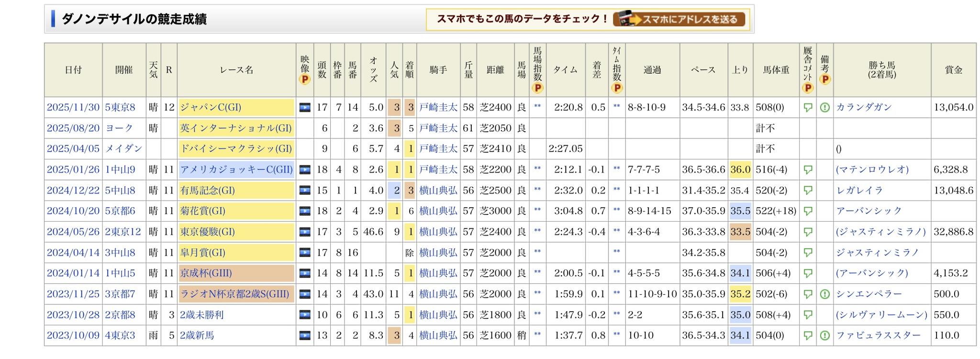980x359 pixels.
Task: Open the アメリカジョッキーC(GII) race link
Action: pos(236,169)
